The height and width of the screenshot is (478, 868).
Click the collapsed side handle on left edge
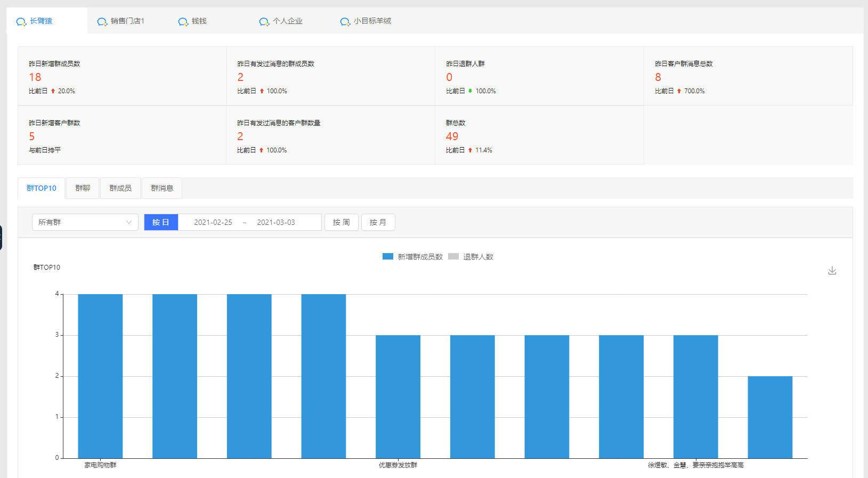click(x=1, y=237)
